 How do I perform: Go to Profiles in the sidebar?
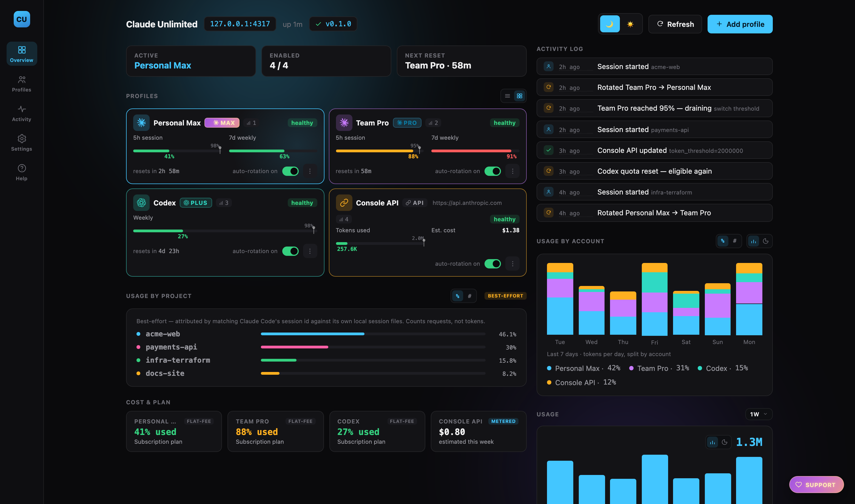click(22, 84)
